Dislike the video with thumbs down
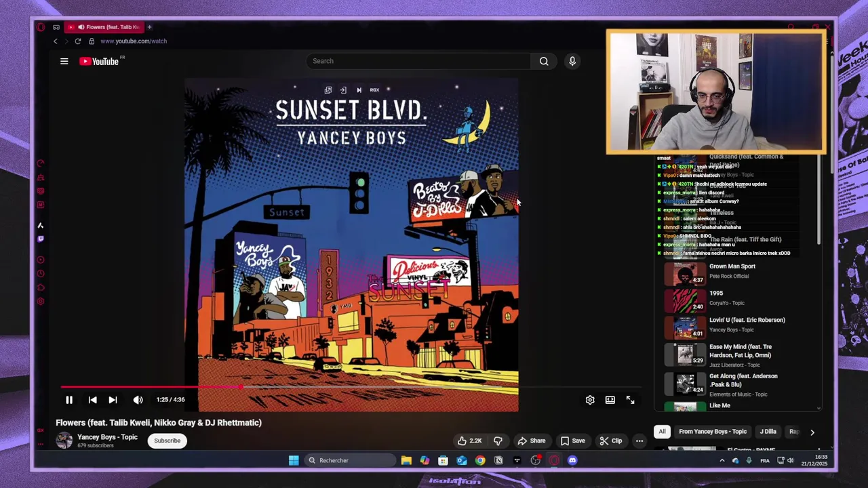This screenshot has height=488, width=868. tap(498, 441)
